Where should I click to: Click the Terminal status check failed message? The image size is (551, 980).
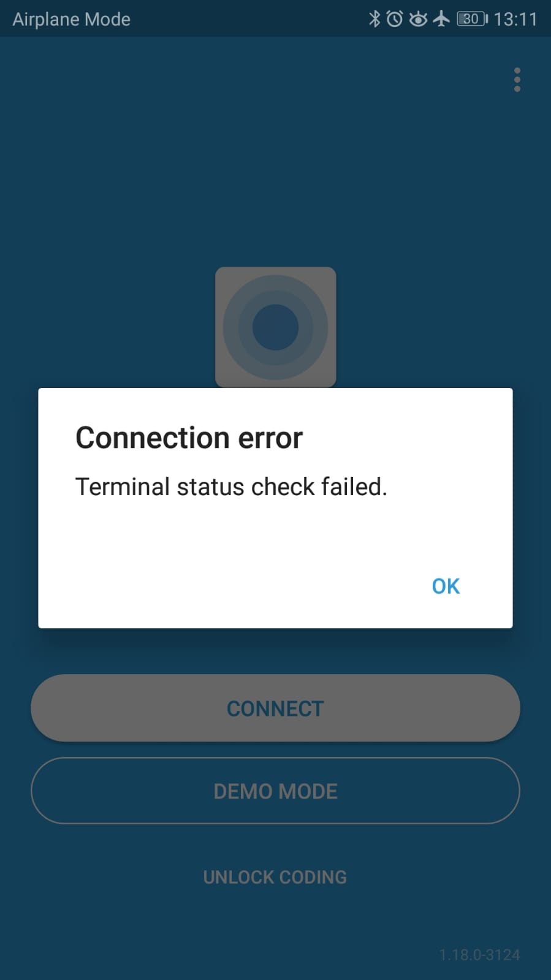(x=231, y=487)
